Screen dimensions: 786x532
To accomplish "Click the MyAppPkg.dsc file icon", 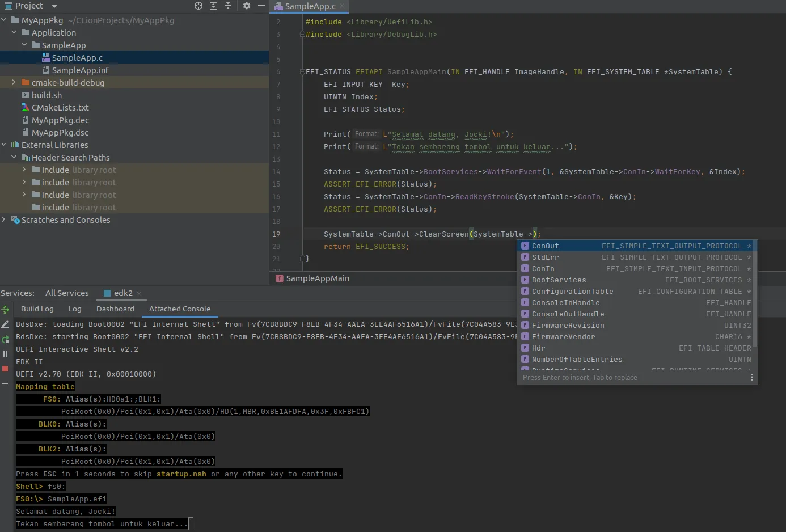I will [26, 132].
